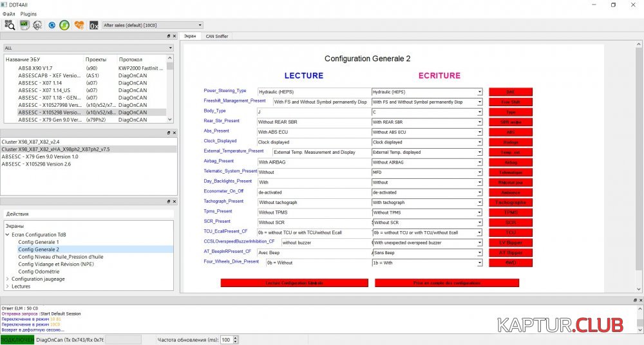The width and height of the screenshot is (644, 345).
Task: Select ABSESCAPB - XEF ECU row
Action: 84,75
